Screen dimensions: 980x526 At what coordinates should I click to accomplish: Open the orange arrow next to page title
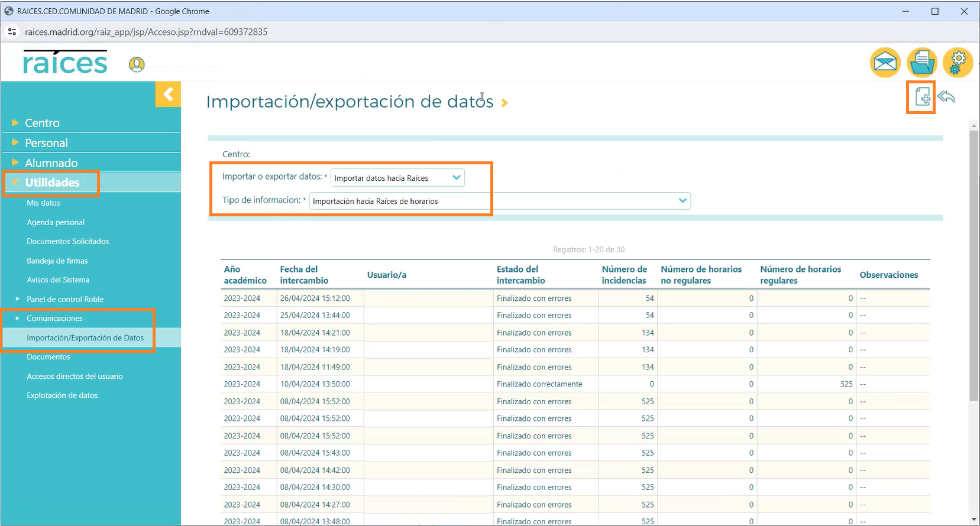(504, 103)
